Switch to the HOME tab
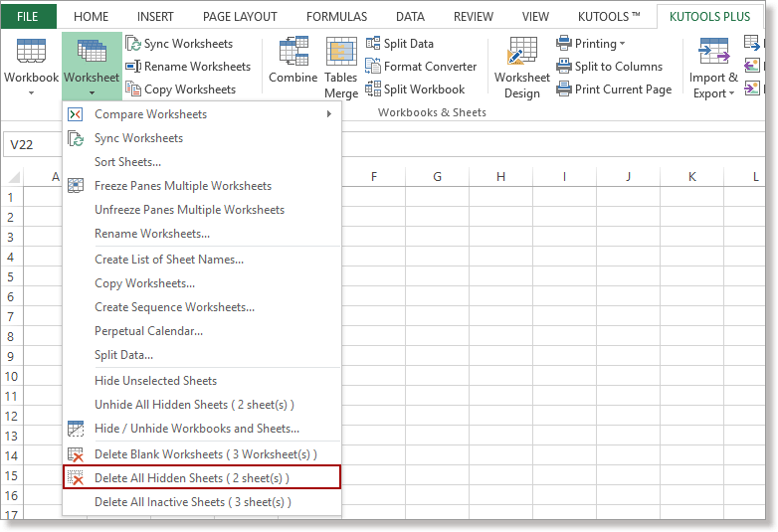Screen dimensions: 778x532 pyautogui.click(x=91, y=17)
